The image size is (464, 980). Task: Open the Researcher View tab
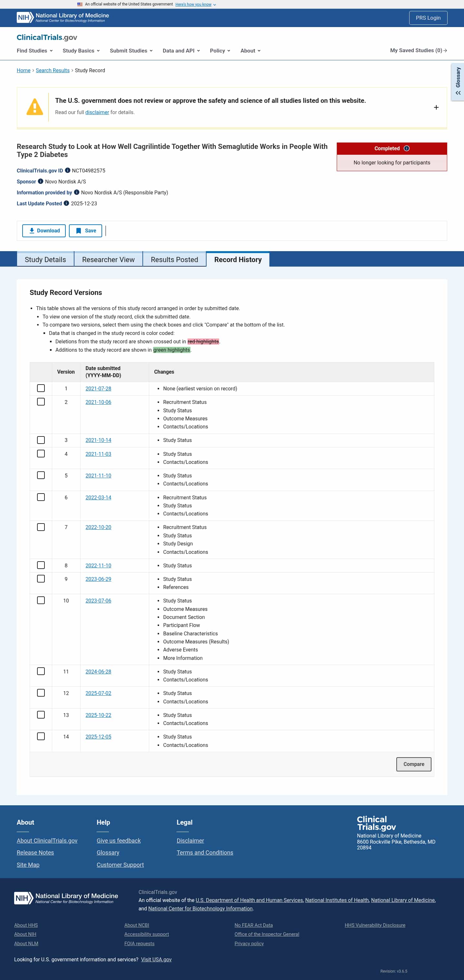tap(108, 260)
